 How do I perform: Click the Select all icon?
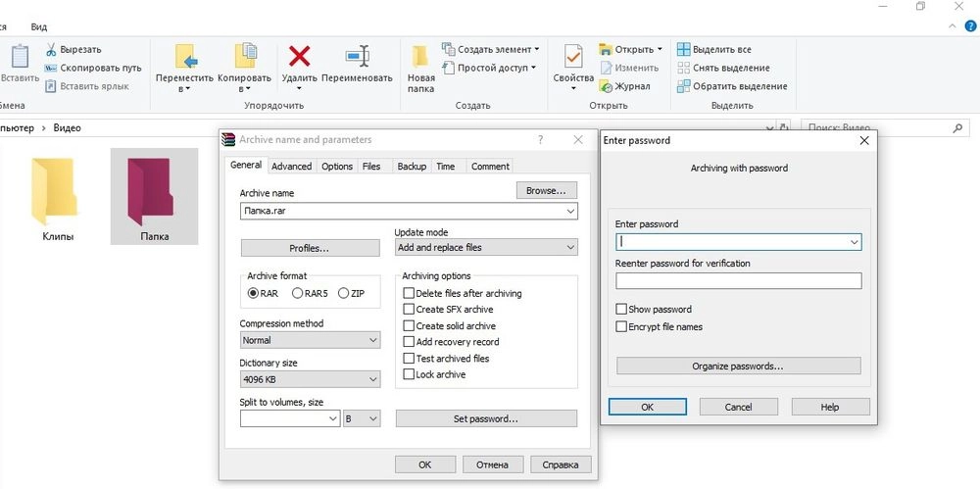coord(684,49)
